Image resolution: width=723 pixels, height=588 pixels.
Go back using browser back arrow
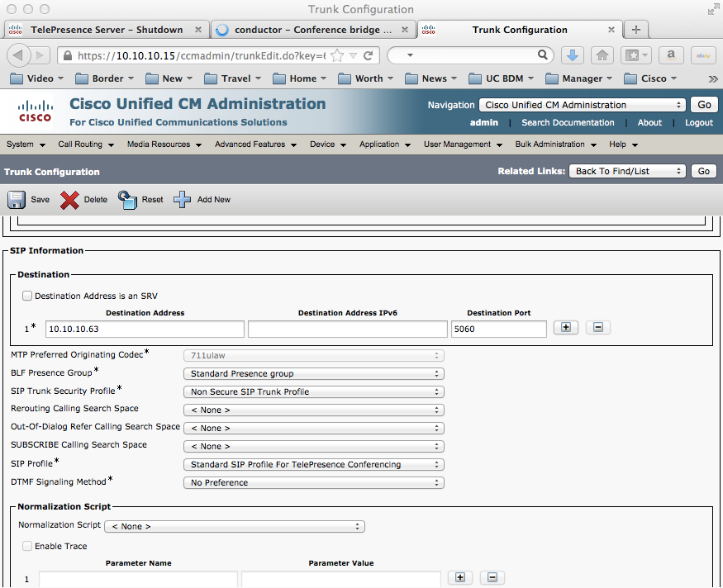19,55
